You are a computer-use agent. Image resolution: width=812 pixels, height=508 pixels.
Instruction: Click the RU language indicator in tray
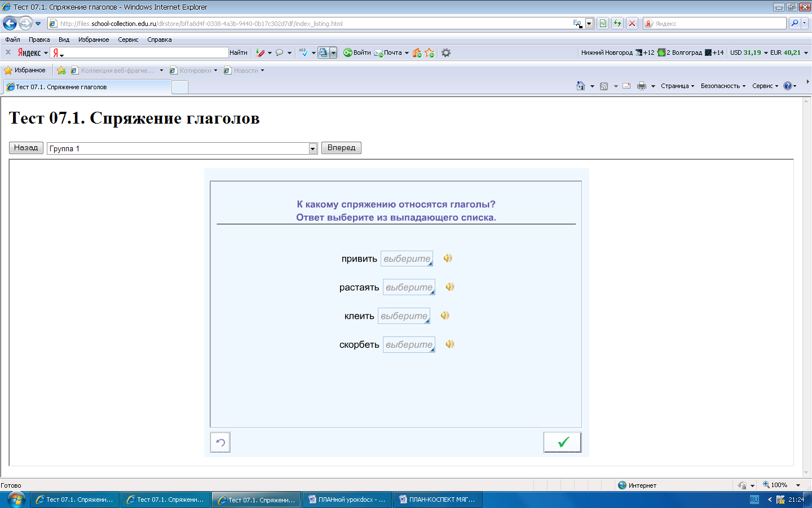point(754,500)
